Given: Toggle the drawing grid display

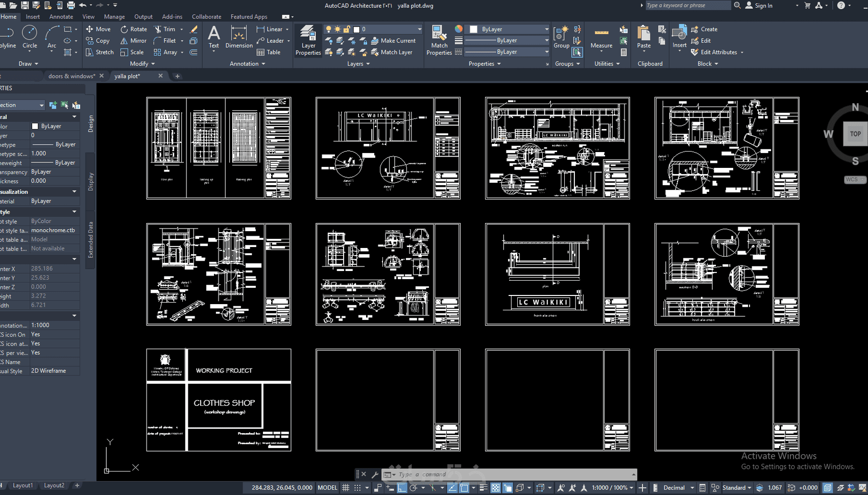Looking at the screenshot, I should [346, 488].
